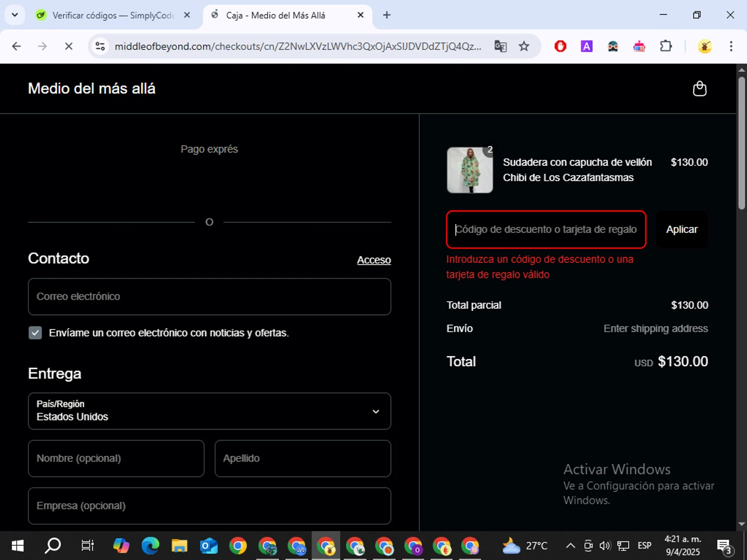
Task: Focus the Empresa (opcional) field
Action: tap(210, 506)
